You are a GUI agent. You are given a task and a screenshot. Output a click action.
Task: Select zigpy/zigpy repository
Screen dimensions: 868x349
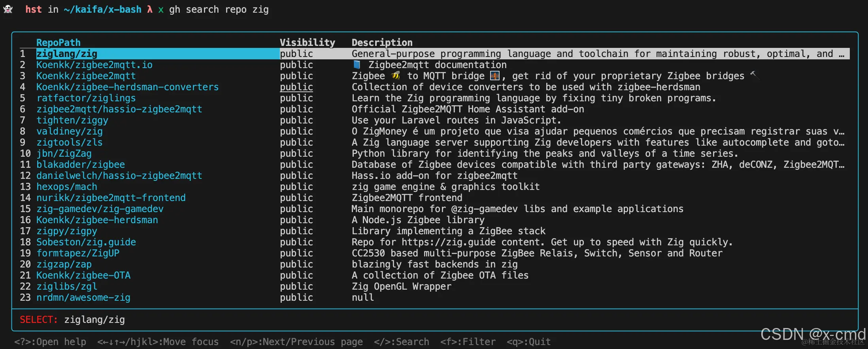67,231
